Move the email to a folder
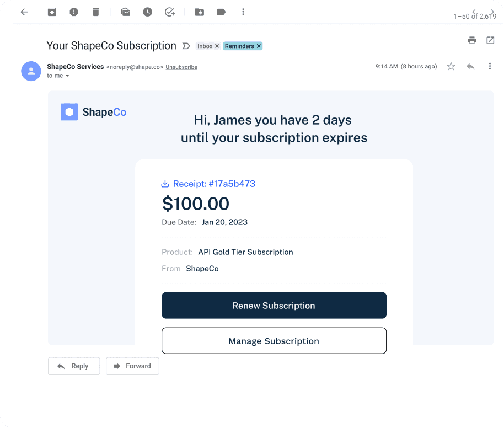Viewport: 504px width, 428px height. click(199, 12)
